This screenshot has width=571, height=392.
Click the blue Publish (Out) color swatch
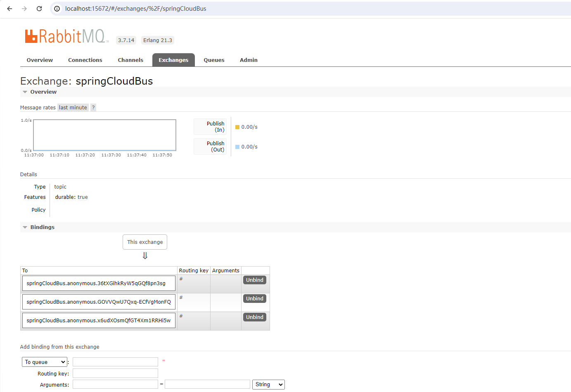pyautogui.click(x=237, y=147)
